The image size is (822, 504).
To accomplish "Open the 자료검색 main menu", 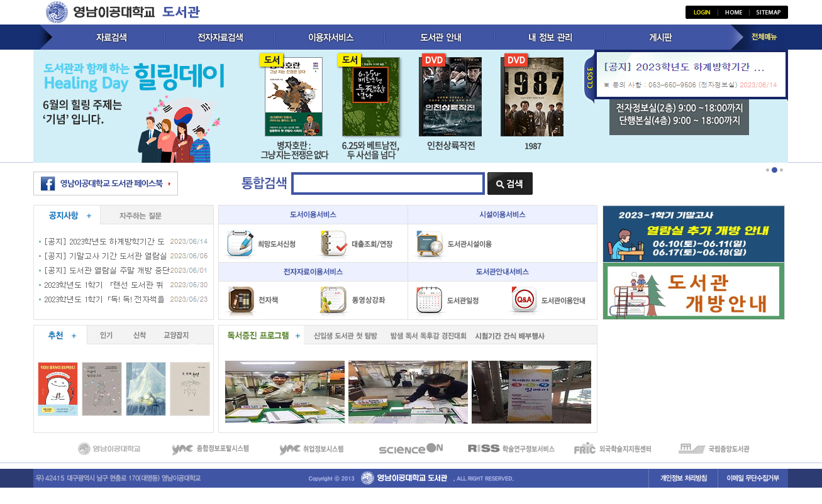I will click(111, 38).
